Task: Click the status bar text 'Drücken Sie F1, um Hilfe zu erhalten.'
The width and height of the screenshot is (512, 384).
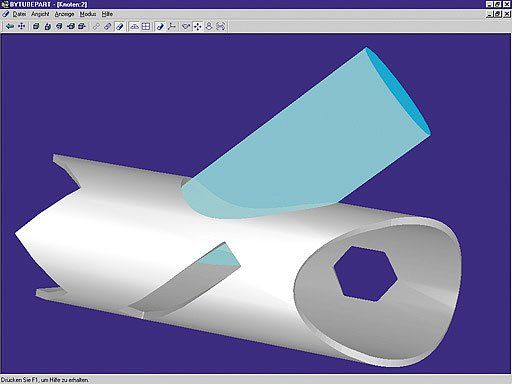Action: tap(45, 380)
